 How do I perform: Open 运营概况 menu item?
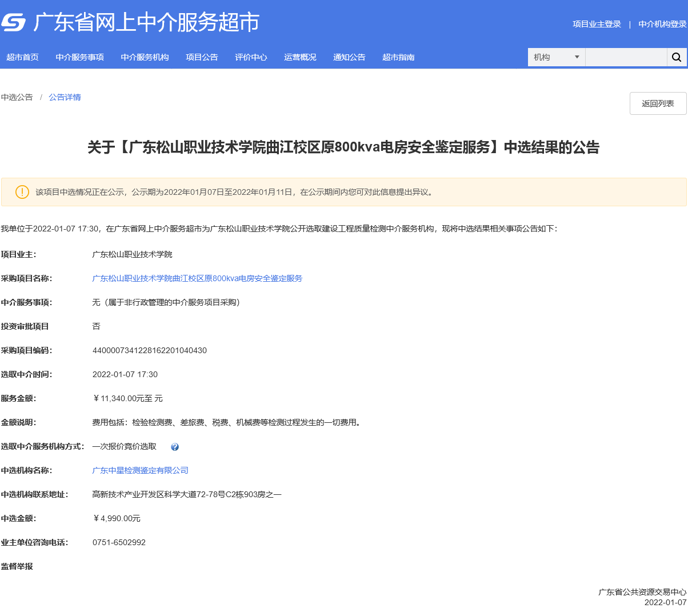(301, 57)
